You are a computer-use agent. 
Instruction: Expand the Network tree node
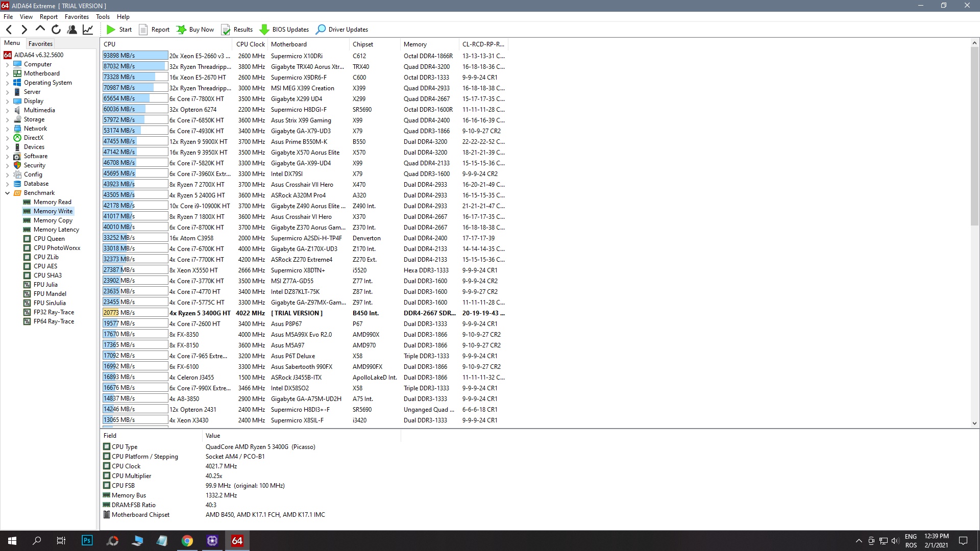point(7,129)
